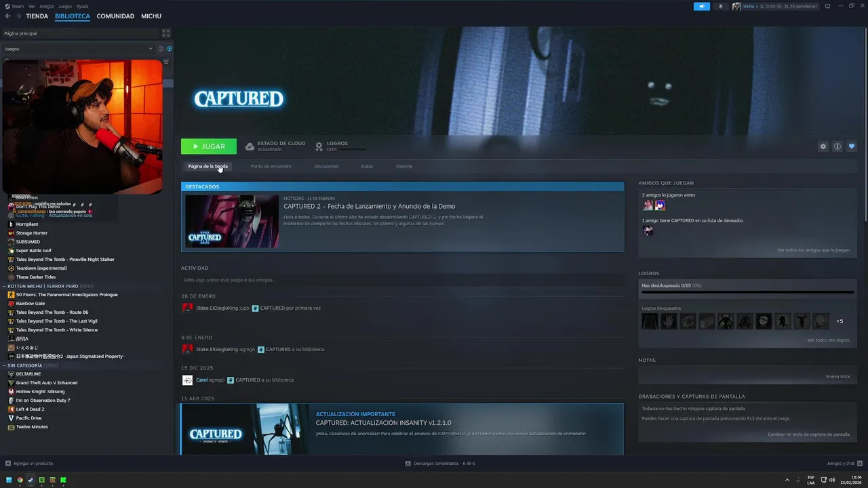Open the Juegos menu in menu bar

click(x=65, y=6)
